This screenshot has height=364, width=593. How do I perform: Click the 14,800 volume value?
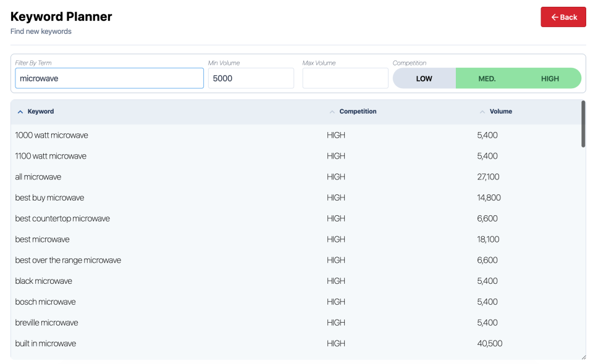pyautogui.click(x=489, y=197)
